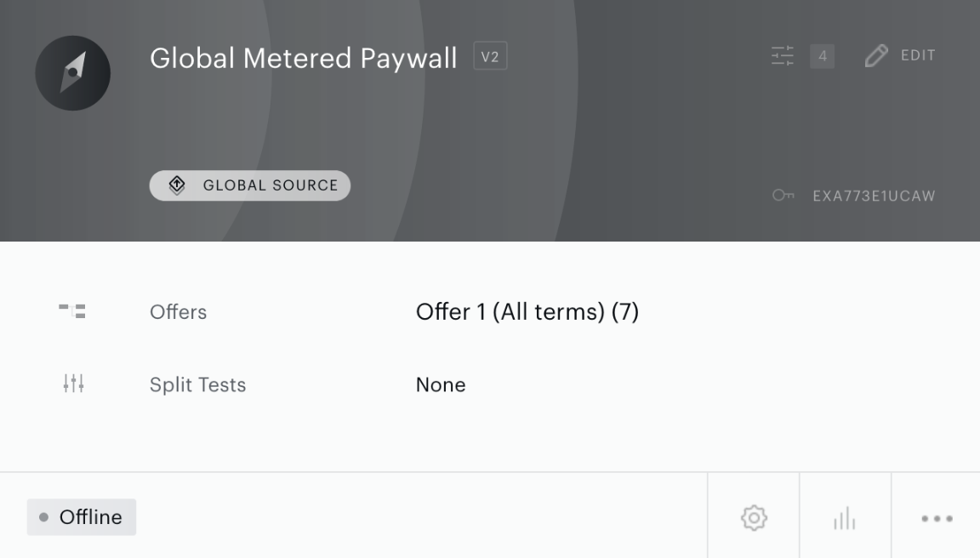View statistics with bar chart icon

[845, 518]
